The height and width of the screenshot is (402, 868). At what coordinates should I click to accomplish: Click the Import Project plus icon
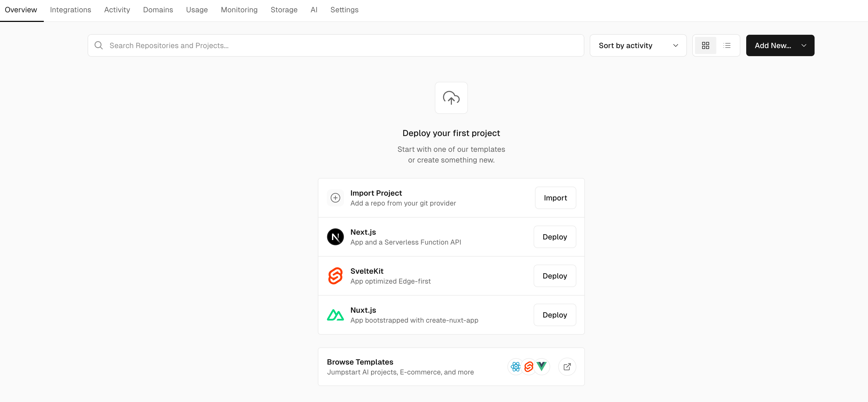(x=335, y=198)
